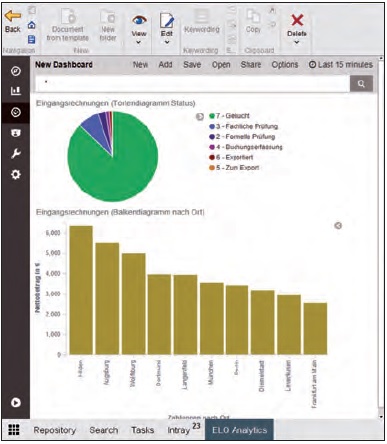Toggle the pie chart legend arrow
This screenshot has height=444, width=387.
pos(200,116)
